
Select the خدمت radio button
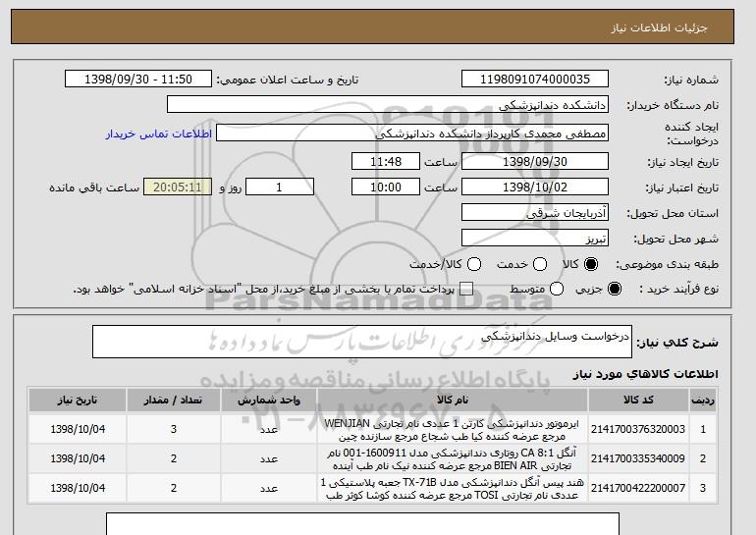540,264
